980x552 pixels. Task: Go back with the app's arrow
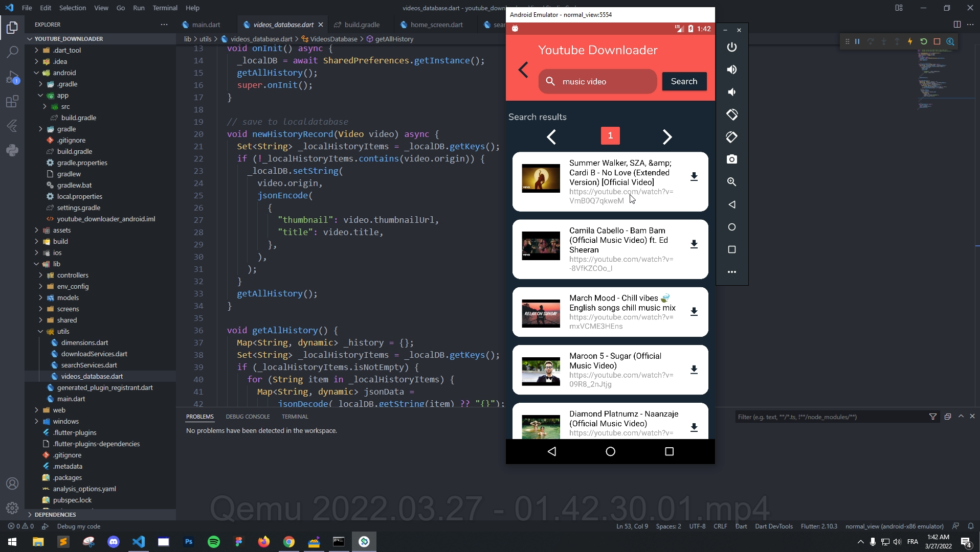[523, 70]
